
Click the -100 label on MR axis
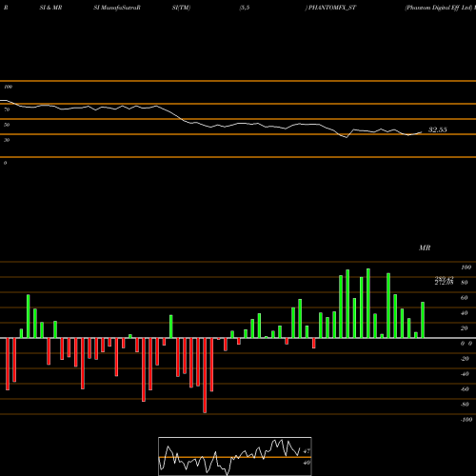[x=466, y=420]
